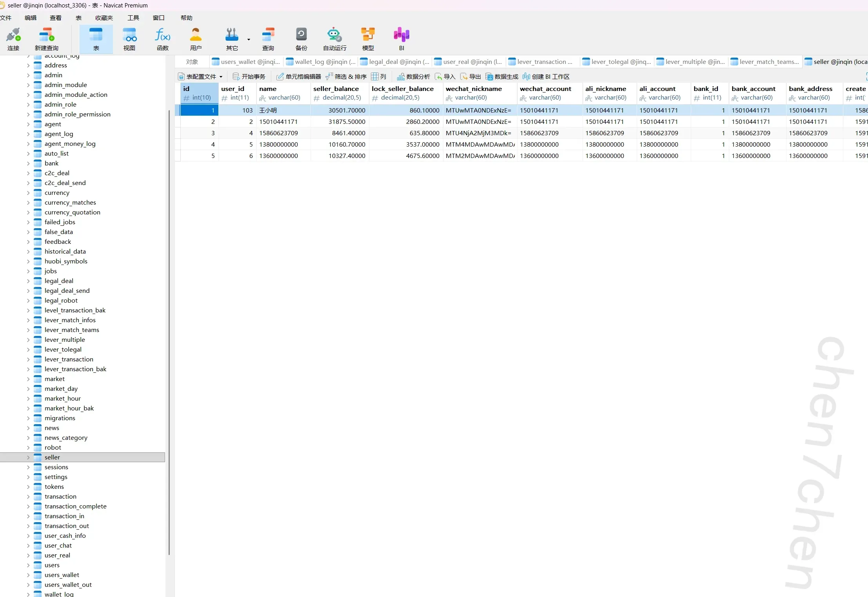Select the name cell 13800000000
The image size is (868, 597).
click(283, 144)
